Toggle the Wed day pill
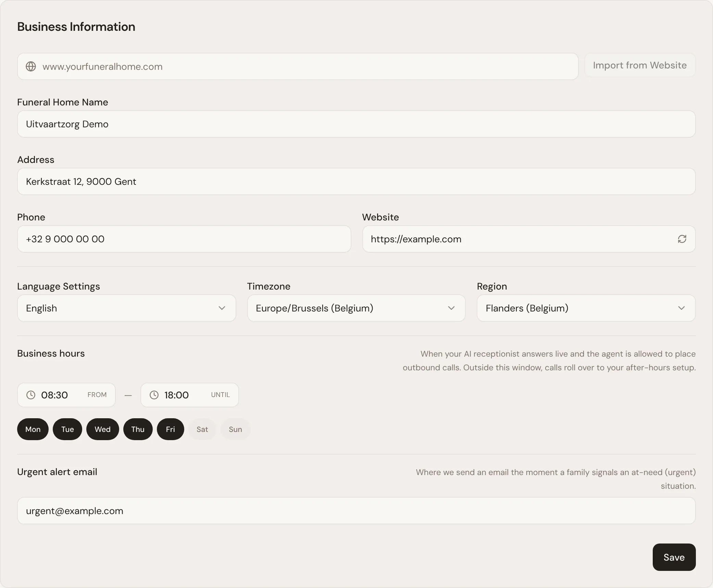Image resolution: width=713 pixels, height=588 pixels. tap(103, 429)
